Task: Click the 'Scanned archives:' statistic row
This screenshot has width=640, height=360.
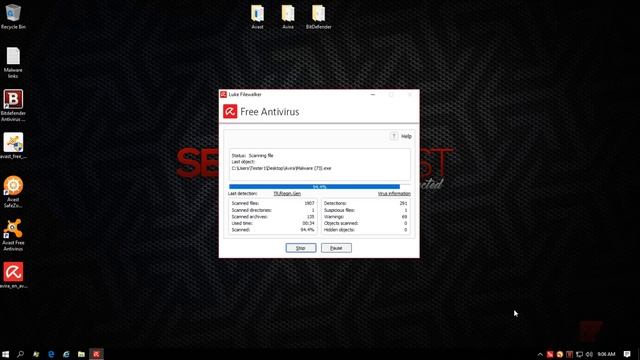Action: click(273, 217)
